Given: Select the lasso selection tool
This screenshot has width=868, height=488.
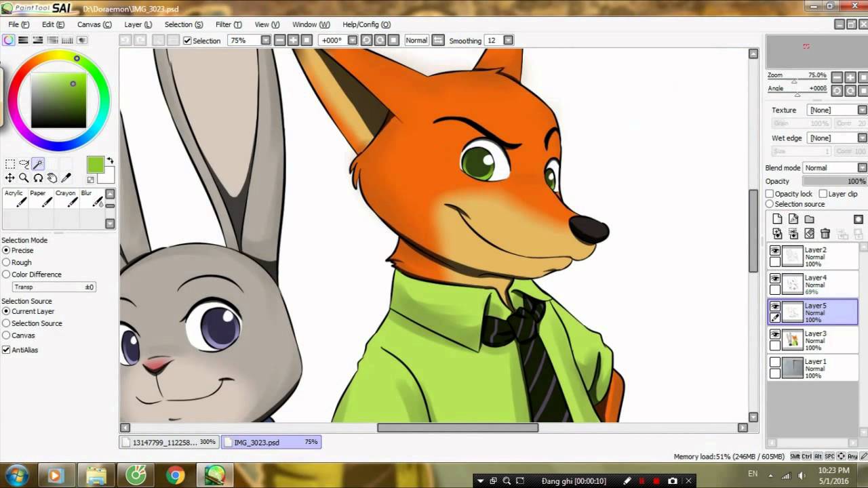Looking at the screenshot, I should [24, 164].
